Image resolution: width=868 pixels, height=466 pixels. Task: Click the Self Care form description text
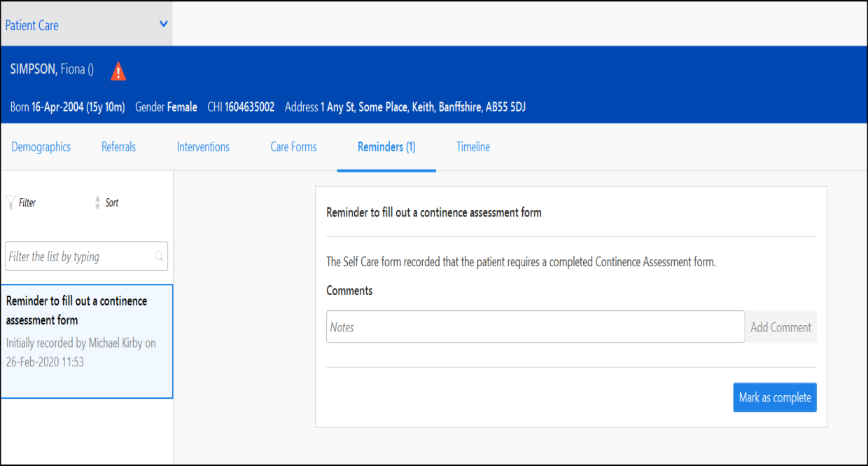coord(521,262)
